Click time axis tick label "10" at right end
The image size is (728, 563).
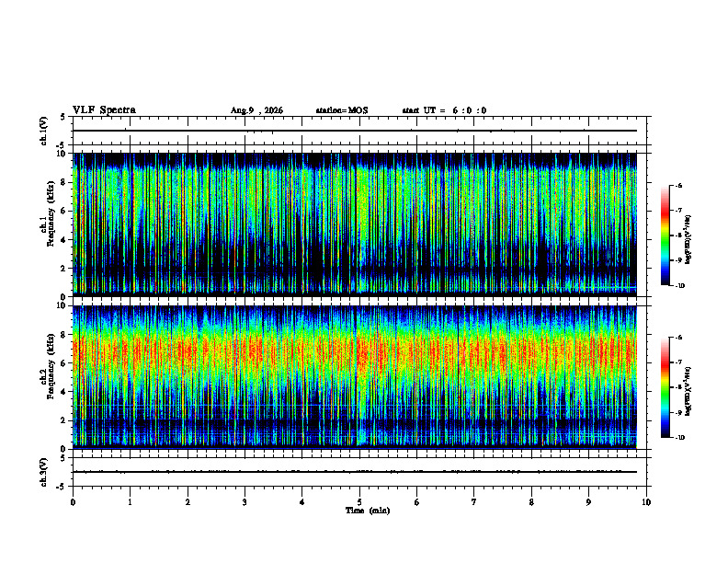coord(646,502)
